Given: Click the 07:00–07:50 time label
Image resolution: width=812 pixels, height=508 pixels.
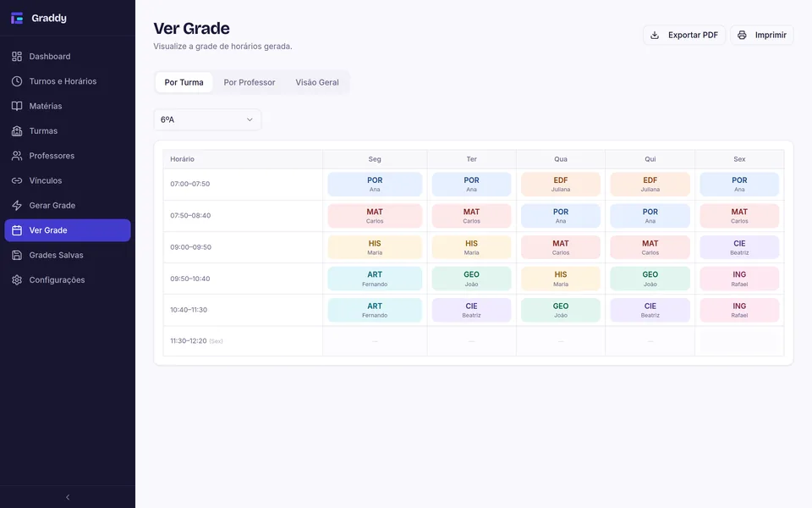Looking at the screenshot, I should pos(190,184).
